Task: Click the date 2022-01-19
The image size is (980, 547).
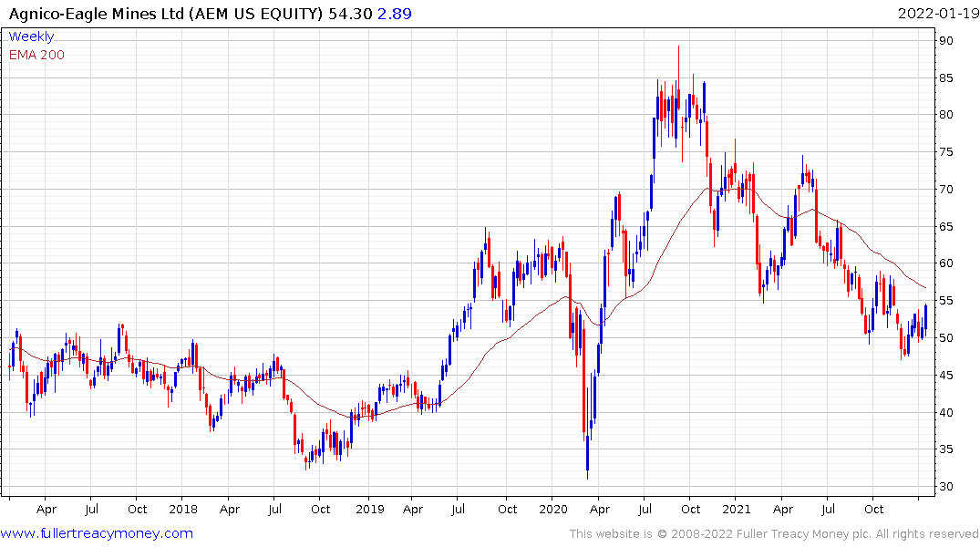Action: [x=938, y=14]
